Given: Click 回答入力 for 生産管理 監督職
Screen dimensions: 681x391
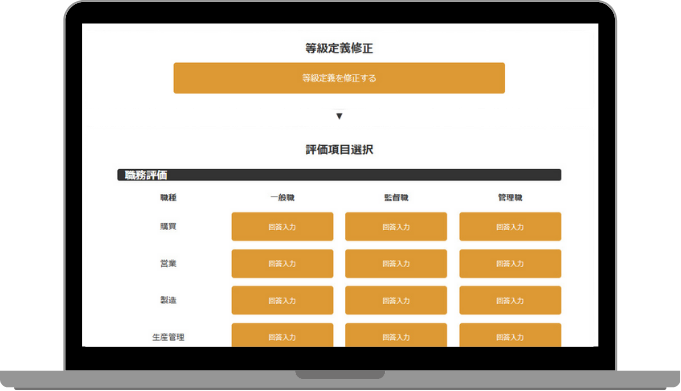Looking at the screenshot, I should (x=396, y=335).
